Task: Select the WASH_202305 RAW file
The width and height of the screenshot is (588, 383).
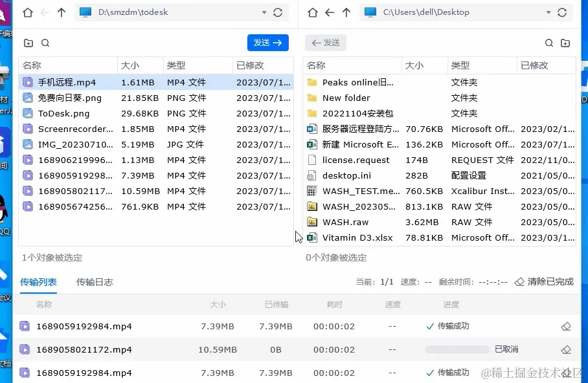Action: pos(439,206)
